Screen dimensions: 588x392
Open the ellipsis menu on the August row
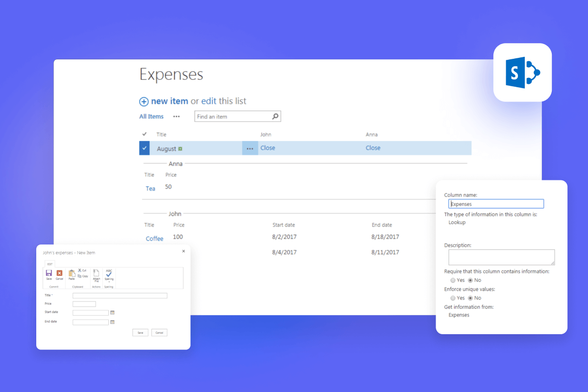point(250,147)
